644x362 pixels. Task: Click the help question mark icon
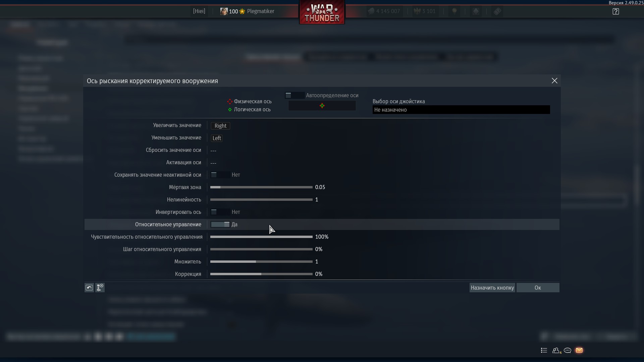(615, 11)
